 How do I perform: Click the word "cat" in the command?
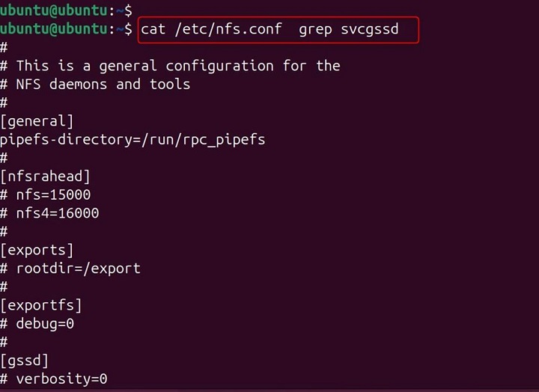pos(153,30)
